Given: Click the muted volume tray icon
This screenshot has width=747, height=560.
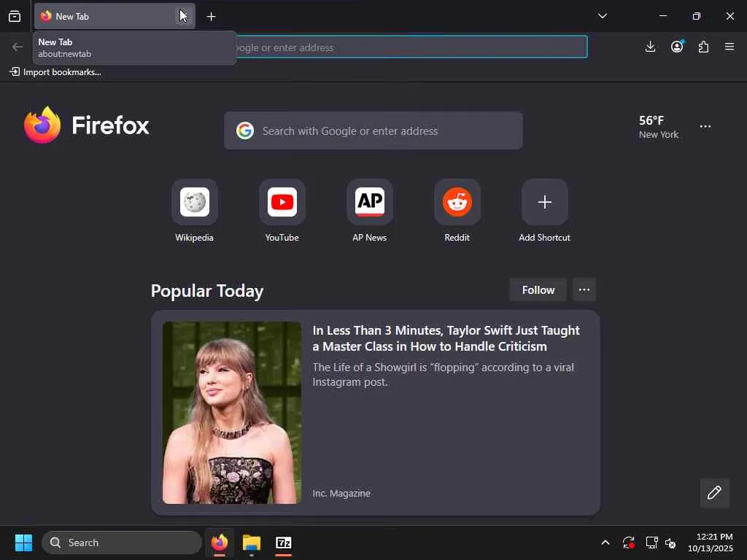Looking at the screenshot, I should click(x=670, y=542).
